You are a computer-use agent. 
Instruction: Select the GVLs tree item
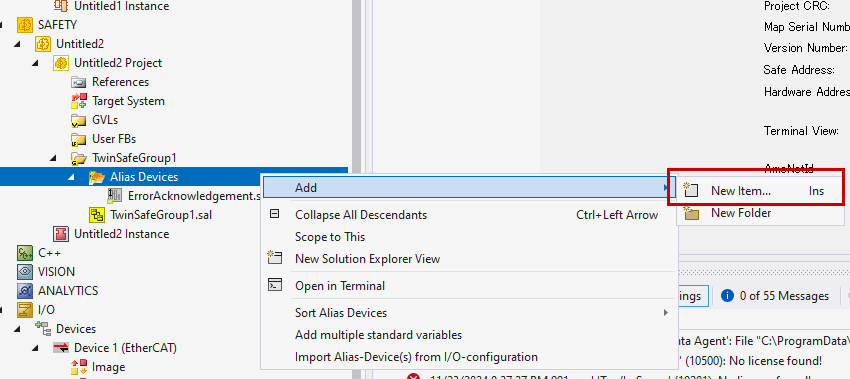click(105, 120)
